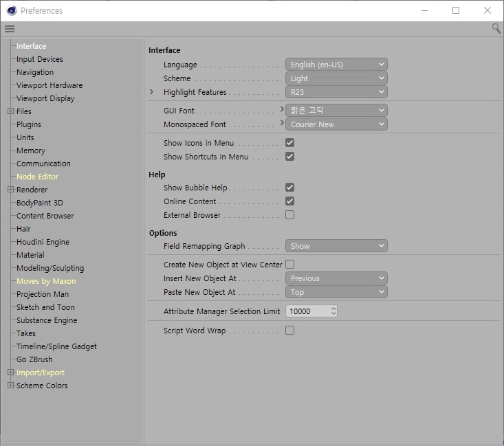Maximize the Preferences window

click(x=456, y=10)
